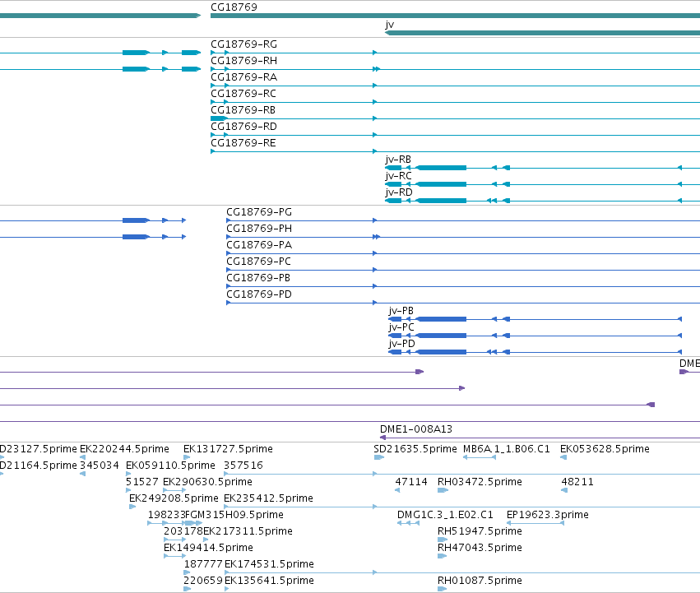
Task: Select transcript CG18769-RD label
Action: click(x=243, y=127)
